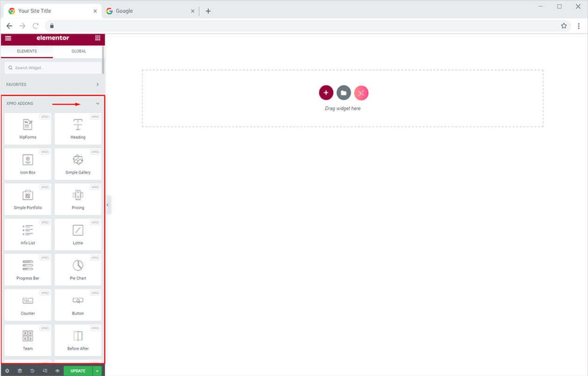Switch responsive mode icon

[45, 371]
